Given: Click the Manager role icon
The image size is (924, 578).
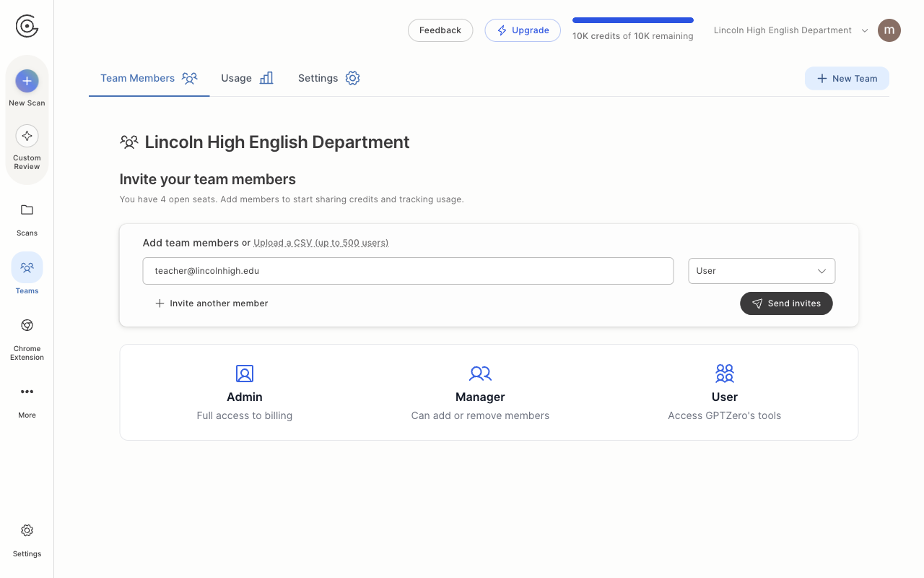Looking at the screenshot, I should point(480,374).
